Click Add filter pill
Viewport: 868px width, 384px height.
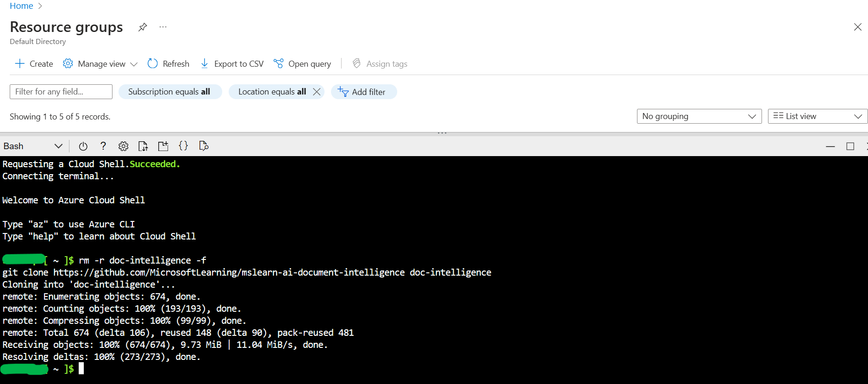364,92
